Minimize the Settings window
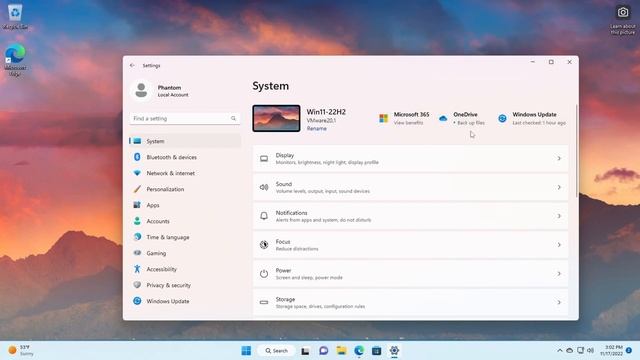 click(533, 62)
